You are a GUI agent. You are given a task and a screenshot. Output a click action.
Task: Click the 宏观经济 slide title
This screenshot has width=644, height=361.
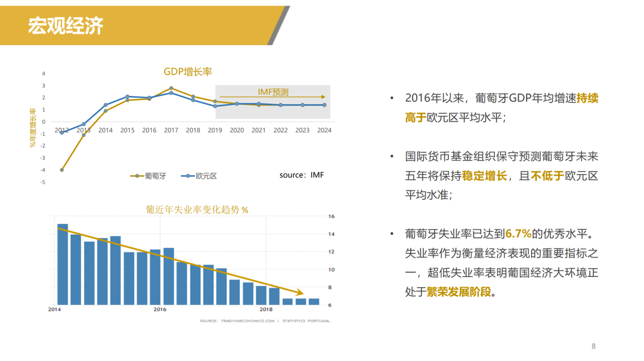[66, 26]
